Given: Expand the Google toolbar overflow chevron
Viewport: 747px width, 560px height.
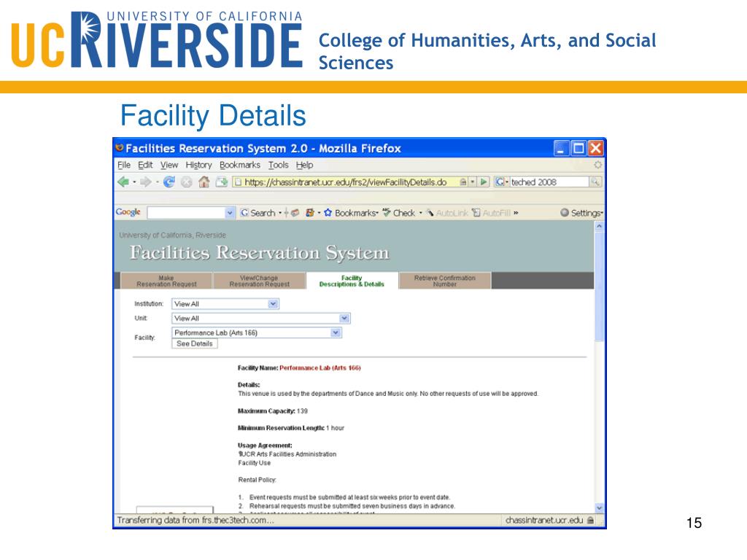Looking at the screenshot, I should (516, 213).
